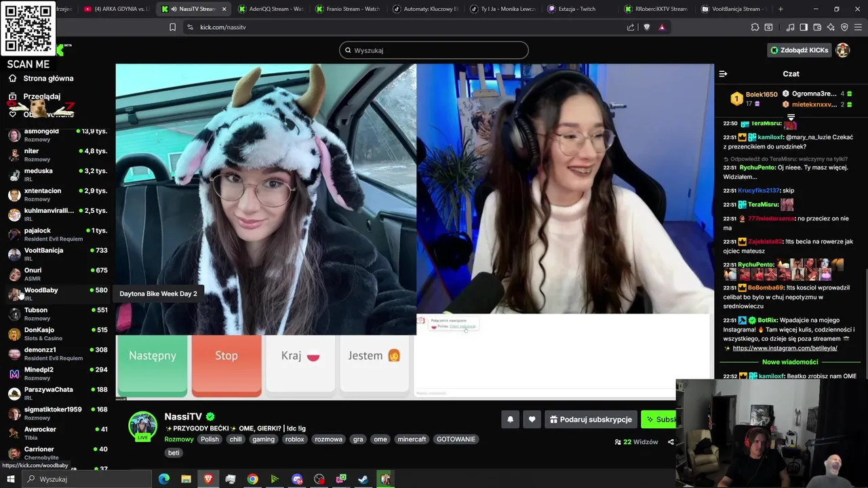Click the heart follow icon
This screenshot has width=868, height=488.
[x=532, y=420]
